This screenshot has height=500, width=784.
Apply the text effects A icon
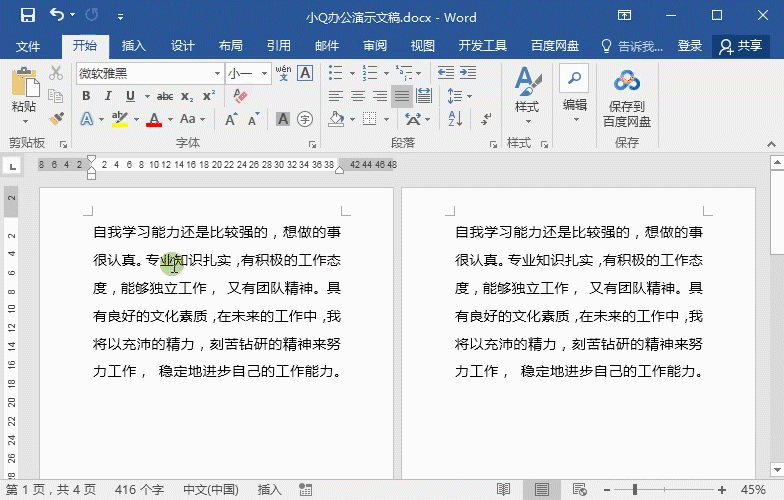87,119
